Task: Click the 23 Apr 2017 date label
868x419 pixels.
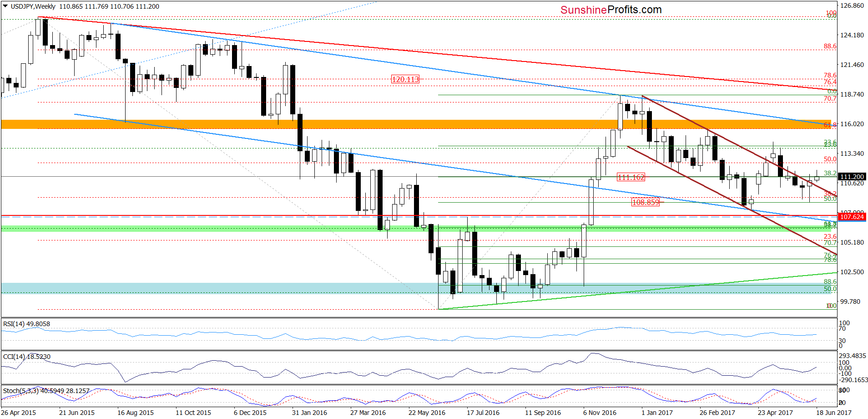Action: (775, 413)
